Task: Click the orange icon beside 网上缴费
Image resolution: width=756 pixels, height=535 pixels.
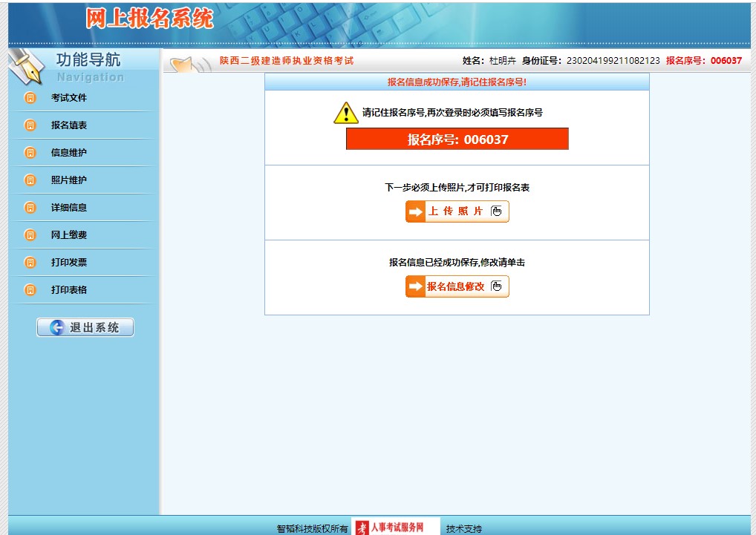Action: coord(30,235)
